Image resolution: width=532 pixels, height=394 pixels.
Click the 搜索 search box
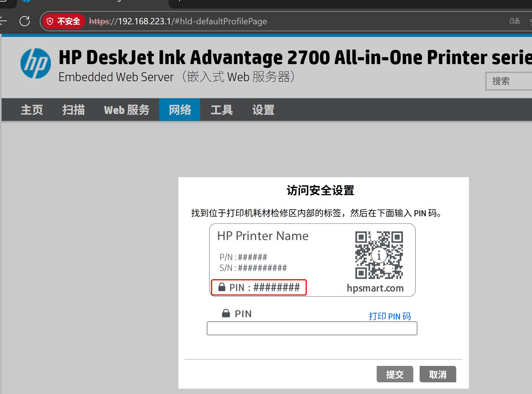(509, 81)
